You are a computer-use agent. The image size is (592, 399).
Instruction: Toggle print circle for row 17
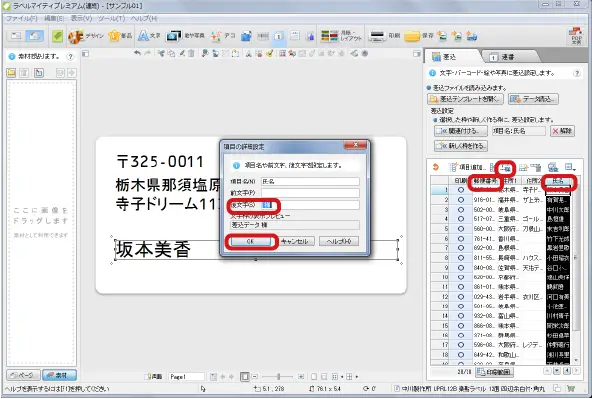pyautogui.click(x=461, y=345)
